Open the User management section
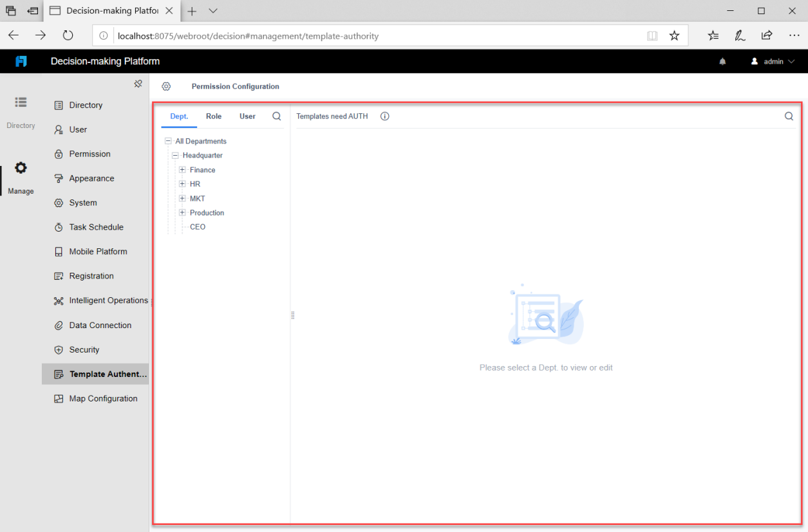Screen dimensions: 808x532 coord(77,129)
